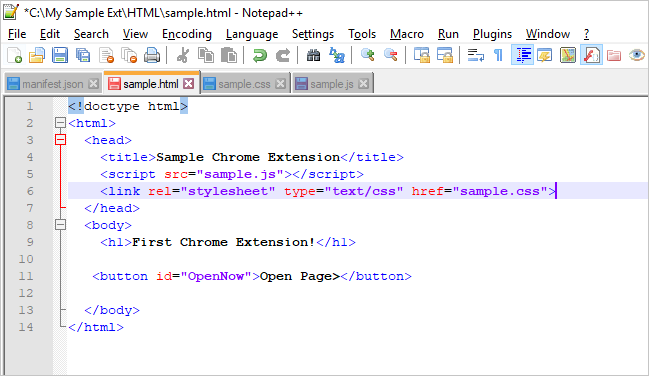
Task: Toggle Show All Characters pilcrow icon
Action: click(499, 55)
